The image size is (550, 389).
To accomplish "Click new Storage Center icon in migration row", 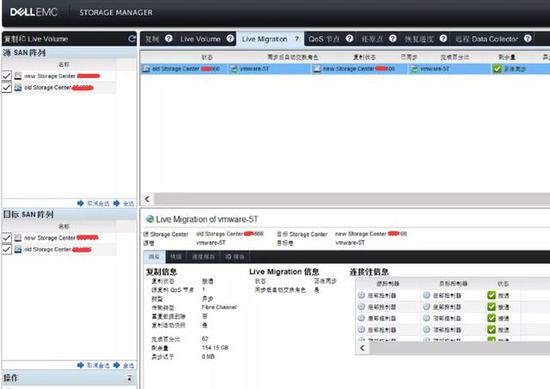I will [317, 69].
